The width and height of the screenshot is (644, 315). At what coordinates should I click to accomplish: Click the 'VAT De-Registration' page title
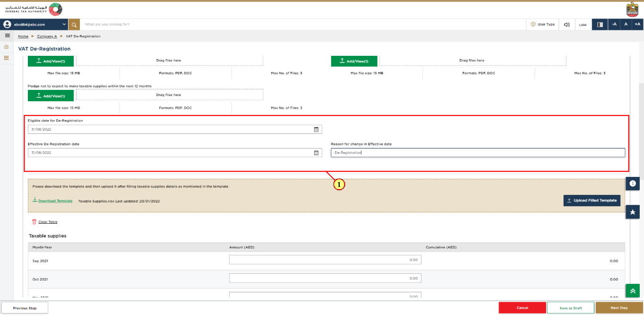44,49
